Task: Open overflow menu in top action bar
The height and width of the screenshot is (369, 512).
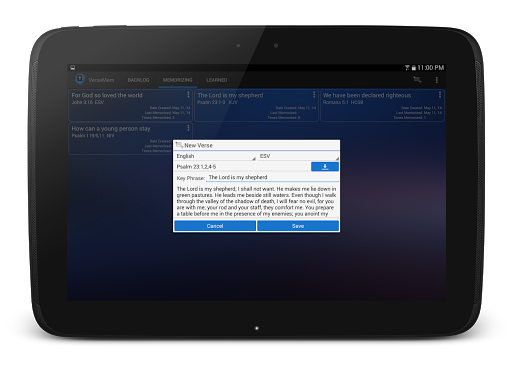Action: pos(437,80)
